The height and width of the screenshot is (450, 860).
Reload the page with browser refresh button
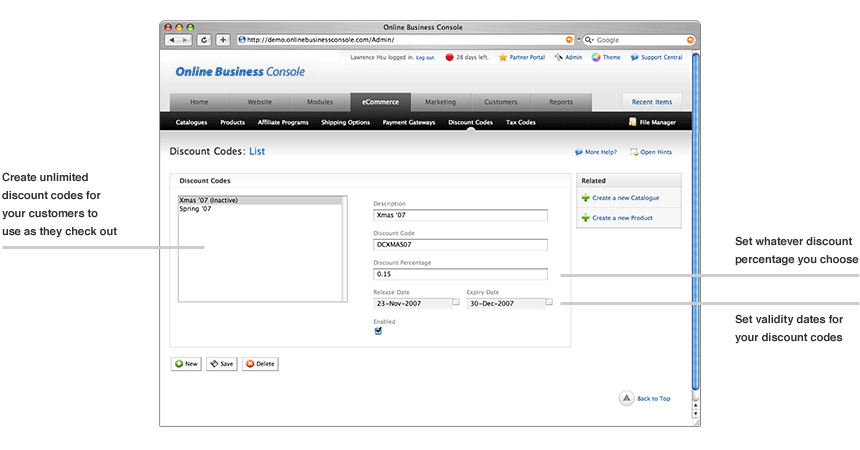point(204,40)
